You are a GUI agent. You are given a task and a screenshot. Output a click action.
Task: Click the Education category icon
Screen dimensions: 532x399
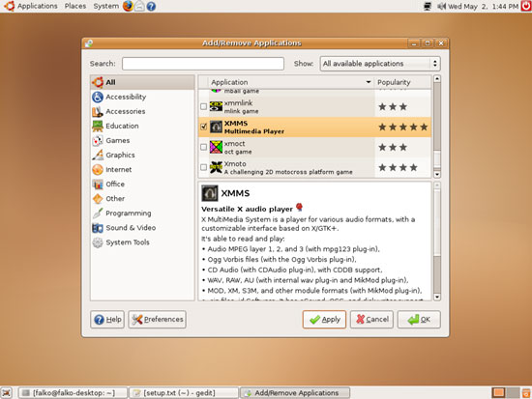[98, 127]
